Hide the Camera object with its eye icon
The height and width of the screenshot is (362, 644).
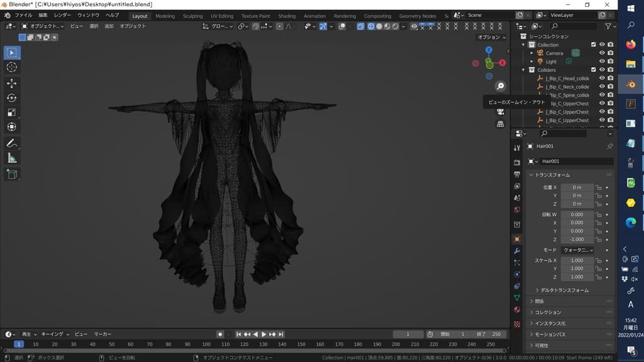click(x=602, y=53)
